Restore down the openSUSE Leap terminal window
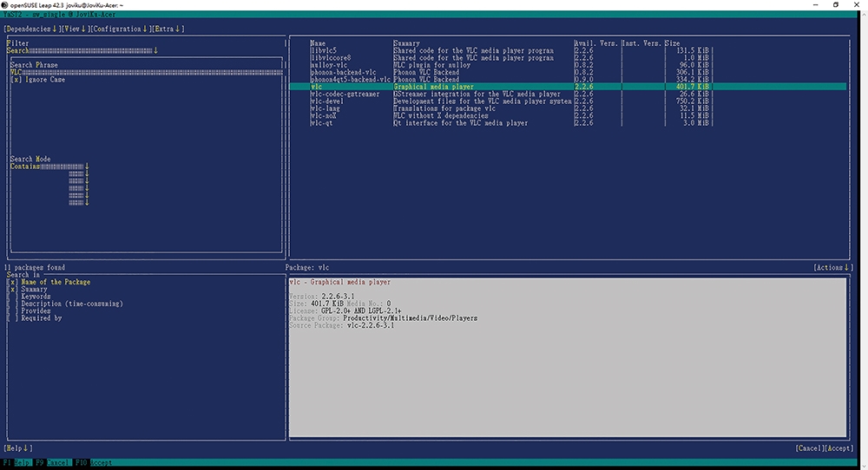Image resolution: width=868 pixels, height=470 pixels. click(x=836, y=5)
